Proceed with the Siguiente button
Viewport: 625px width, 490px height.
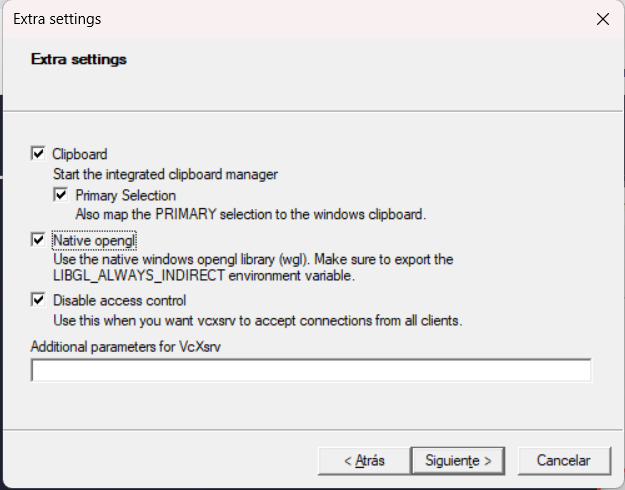pyautogui.click(x=458, y=460)
